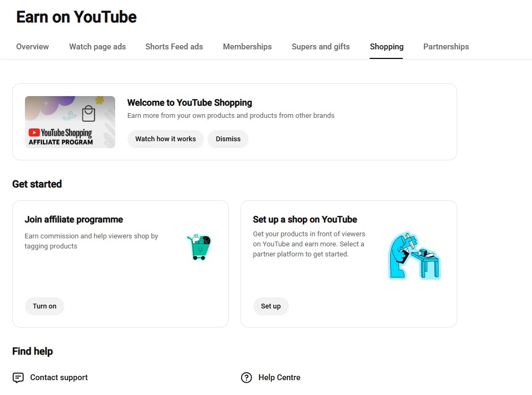Click the Welcome to YouTube Shopping heading
This screenshot has width=532, height=395.
click(x=190, y=102)
